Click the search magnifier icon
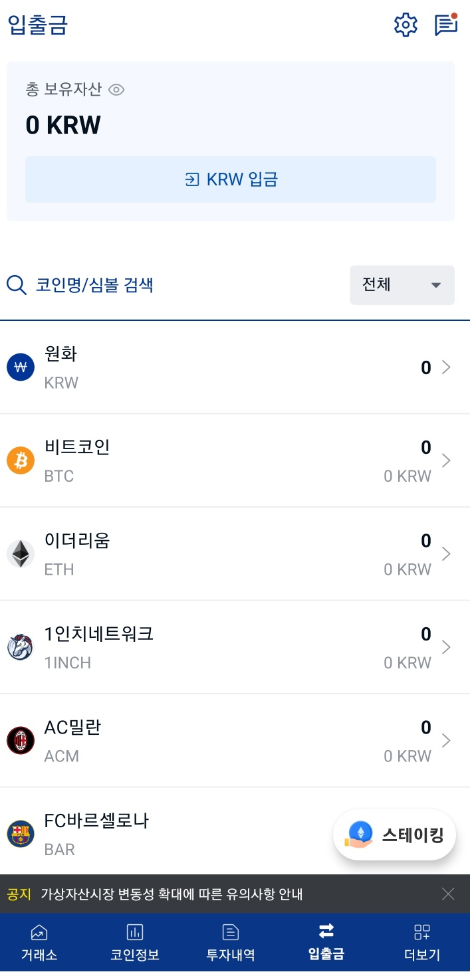Image resolution: width=470 pixels, height=980 pixels. coord(17,285)
